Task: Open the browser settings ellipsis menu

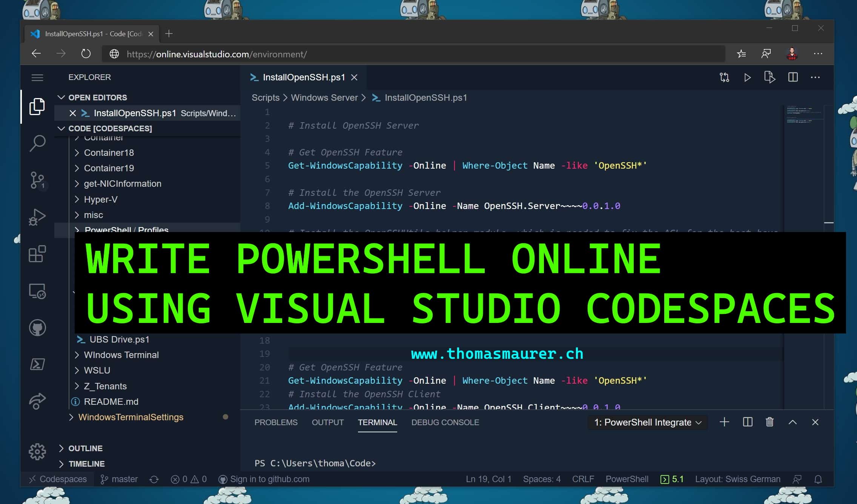Action: tap(818, 54)
